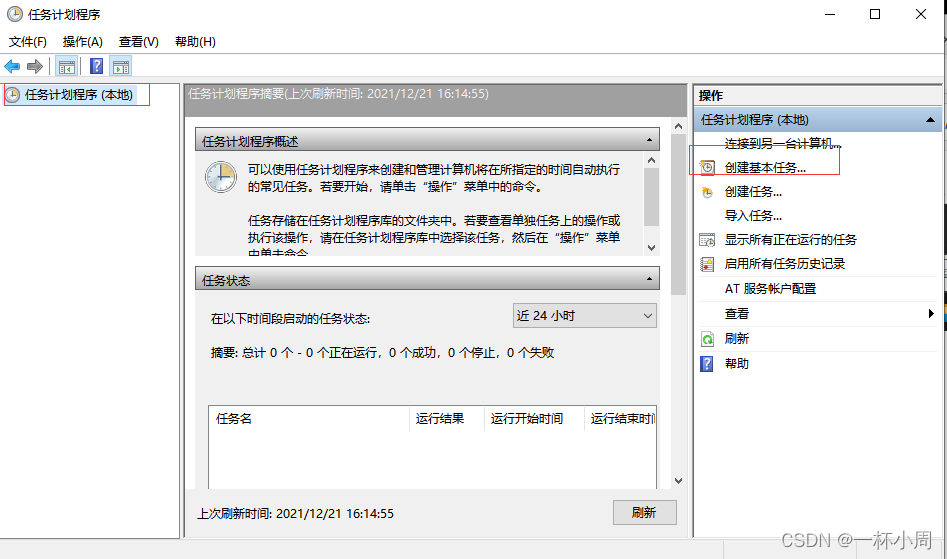Click the clock icon in the title bar
Viewport: 947px width, 559px height.
[14, 14]
